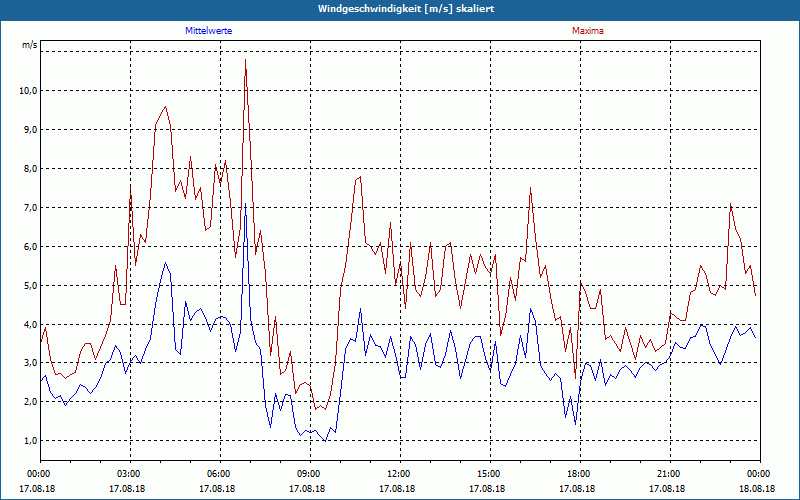Click the 8,0 y-axis value
This screenshot has width=800, height=500.
[29, 169]
